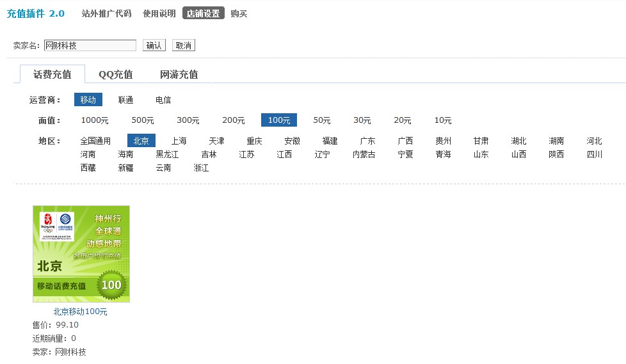Screen dimensions: 626x364
Task: Select the 北京 region
Action: click(141, 141)
